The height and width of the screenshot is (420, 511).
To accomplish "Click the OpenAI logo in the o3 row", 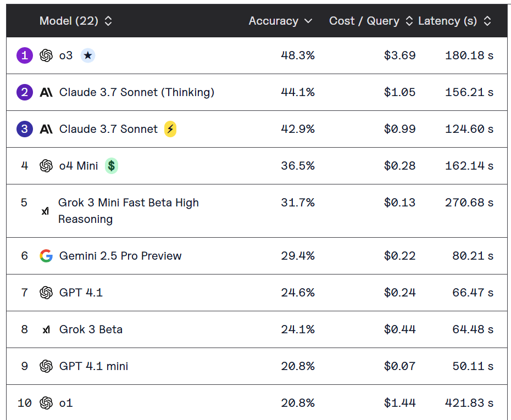I will pos(46,55).
